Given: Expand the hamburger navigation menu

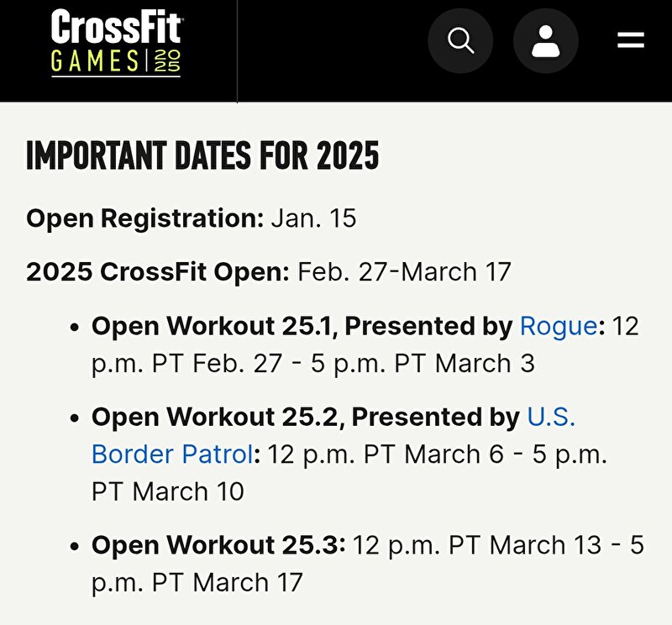Looking at the screenshot, I should 631,40.
